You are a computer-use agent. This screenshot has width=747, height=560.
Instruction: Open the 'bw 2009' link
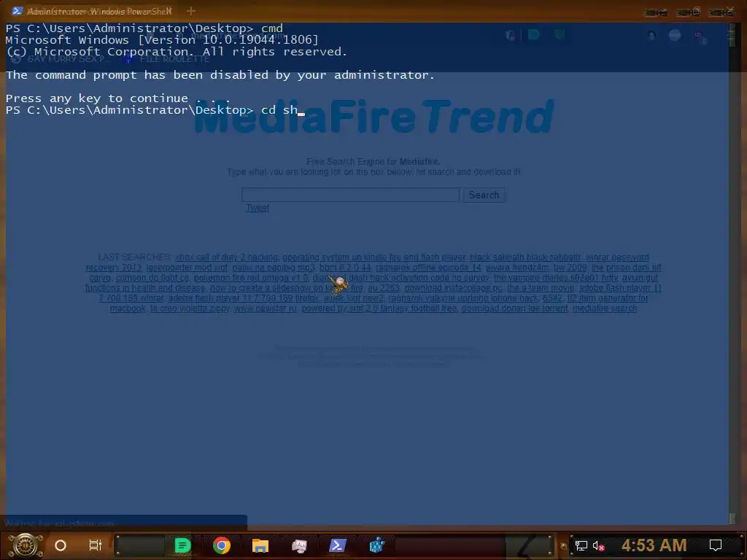[570, 268]
